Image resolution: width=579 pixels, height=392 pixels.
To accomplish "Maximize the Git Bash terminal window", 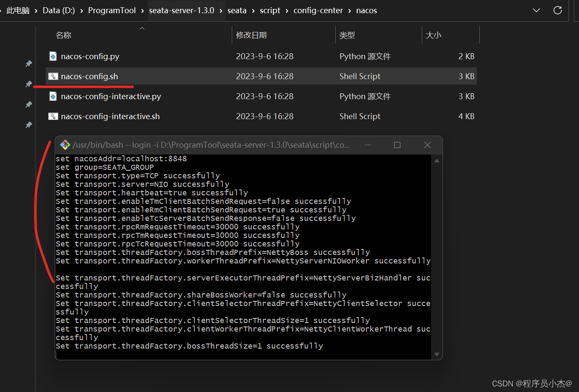I will (x=397, y=145).
